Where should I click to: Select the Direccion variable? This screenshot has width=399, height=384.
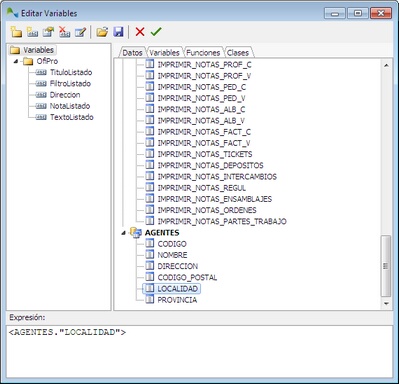pos(65,95)
